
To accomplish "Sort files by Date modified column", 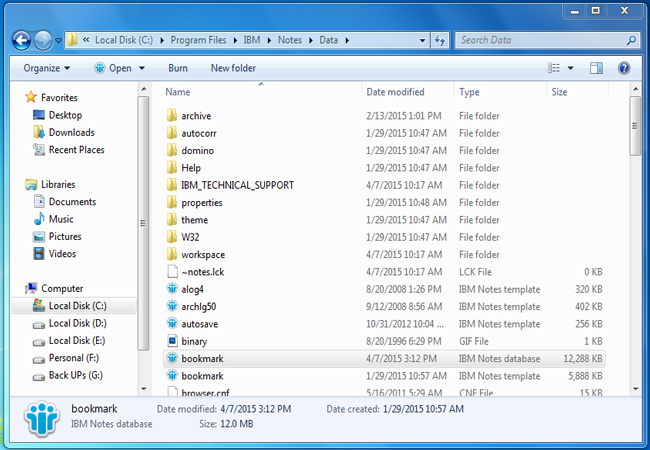I will click(x=395, y=92).
